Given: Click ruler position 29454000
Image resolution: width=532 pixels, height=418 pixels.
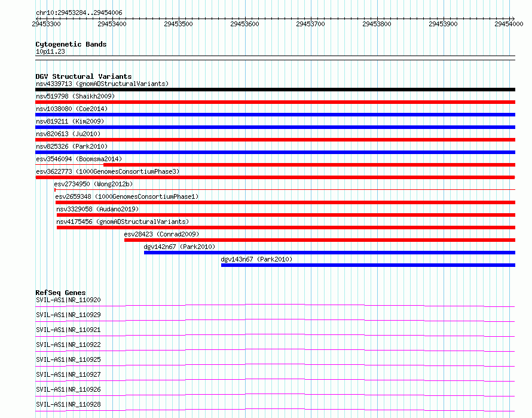Looking at the screenshot, I should [x=509, y=24].
